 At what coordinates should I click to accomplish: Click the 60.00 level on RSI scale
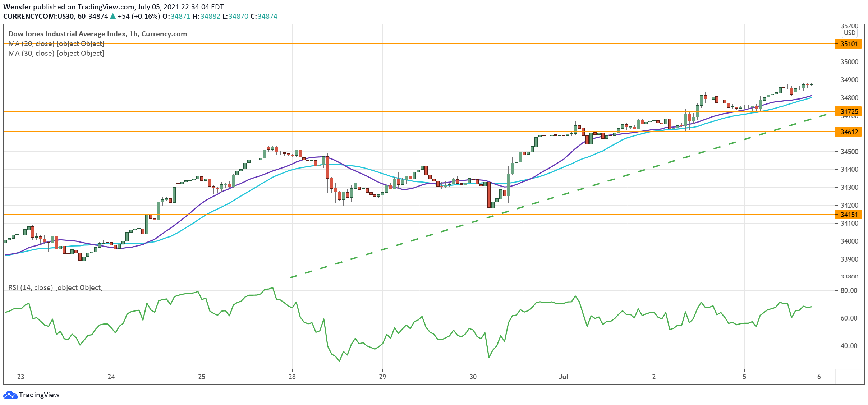pos(849,318)
